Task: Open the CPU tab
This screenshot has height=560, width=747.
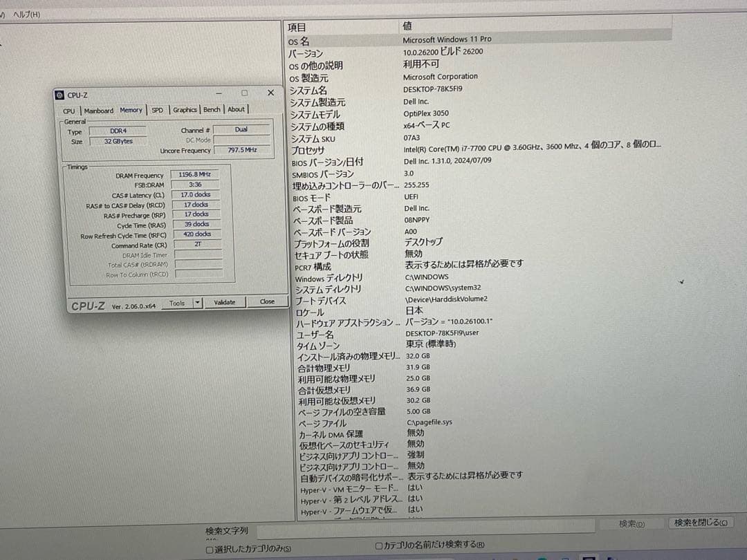Action: pyautogui.click(x=69, y=111)
